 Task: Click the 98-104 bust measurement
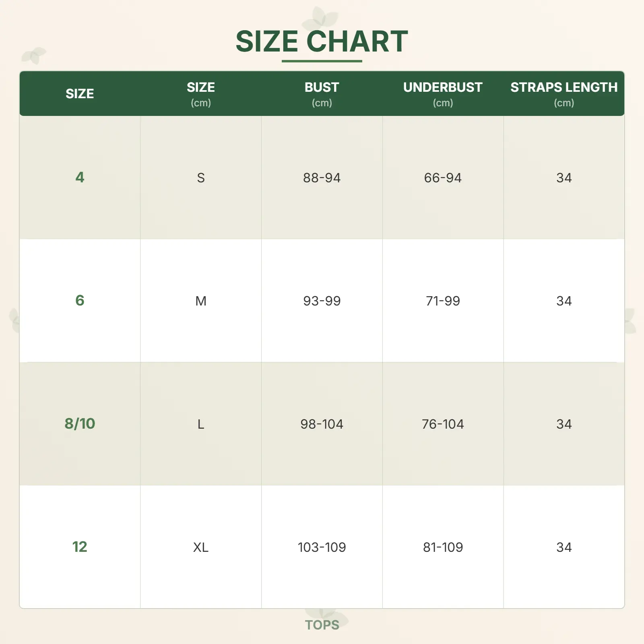[x=322, y=424]
